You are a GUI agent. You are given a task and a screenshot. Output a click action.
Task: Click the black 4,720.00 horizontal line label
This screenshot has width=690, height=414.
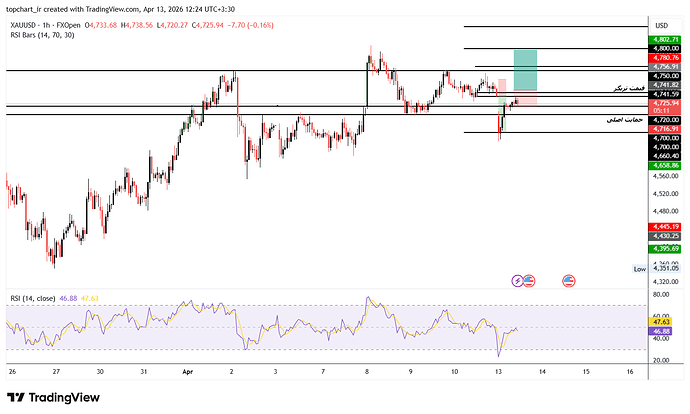click(x=666, y=120)
